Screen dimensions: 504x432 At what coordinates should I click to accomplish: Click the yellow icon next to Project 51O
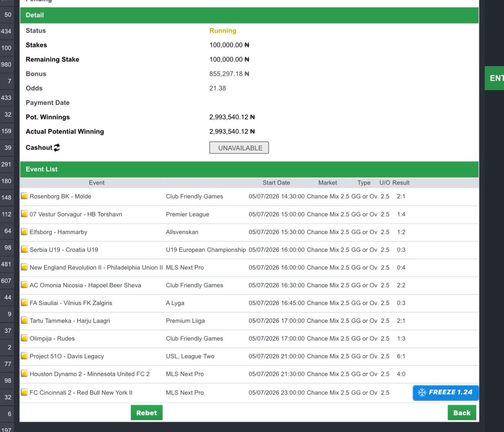coord(24,356)
